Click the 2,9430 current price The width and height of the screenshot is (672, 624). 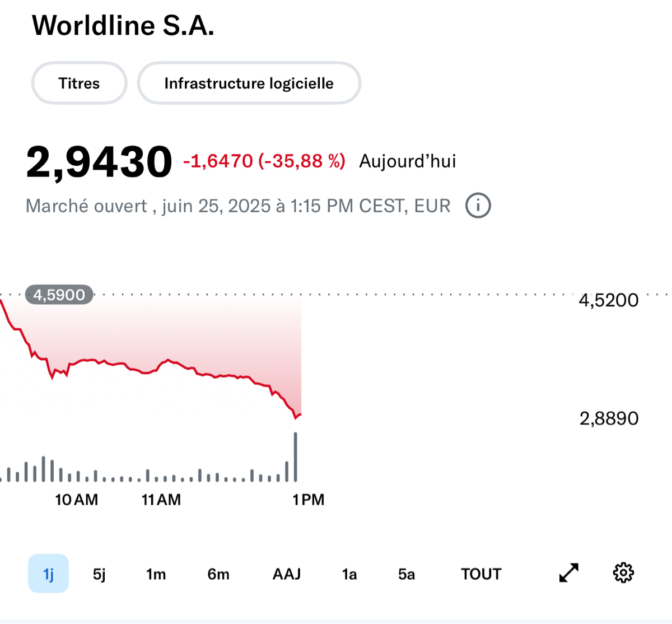click(x=99, y=162)
